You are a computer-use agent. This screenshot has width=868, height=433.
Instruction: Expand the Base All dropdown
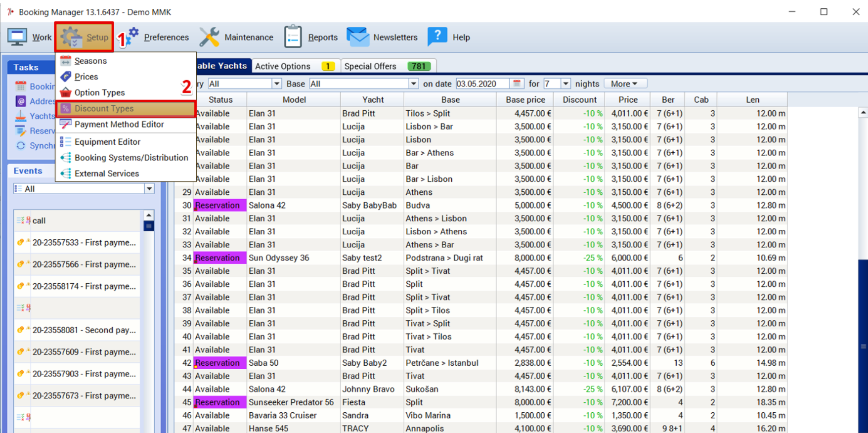coord(414,84)
